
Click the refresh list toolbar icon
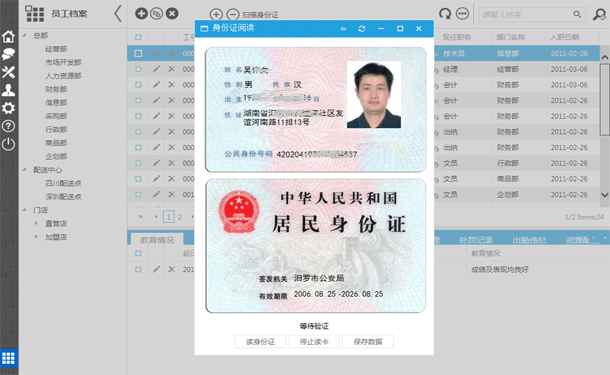pos(445,14)
